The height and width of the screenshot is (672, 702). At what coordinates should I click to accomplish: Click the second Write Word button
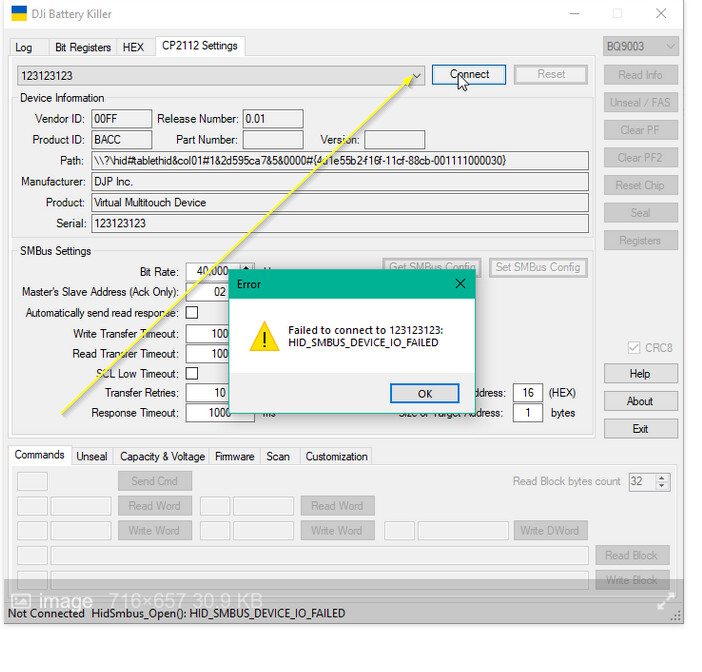coord(337,531)
